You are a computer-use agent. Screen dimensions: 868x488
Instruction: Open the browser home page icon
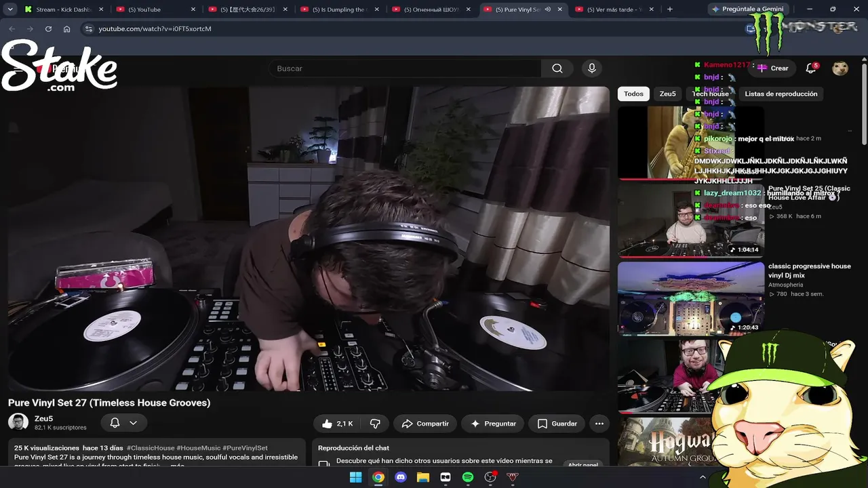[x=66, y=29]
